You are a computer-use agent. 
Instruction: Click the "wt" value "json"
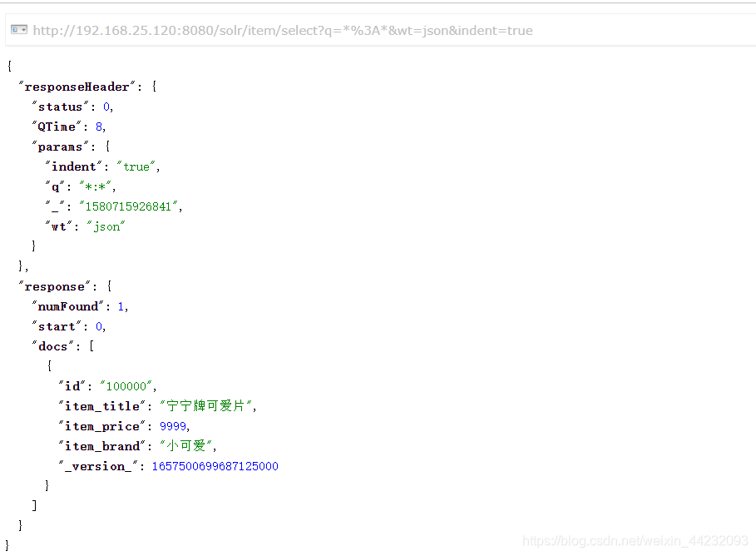[x=106, y=226]
